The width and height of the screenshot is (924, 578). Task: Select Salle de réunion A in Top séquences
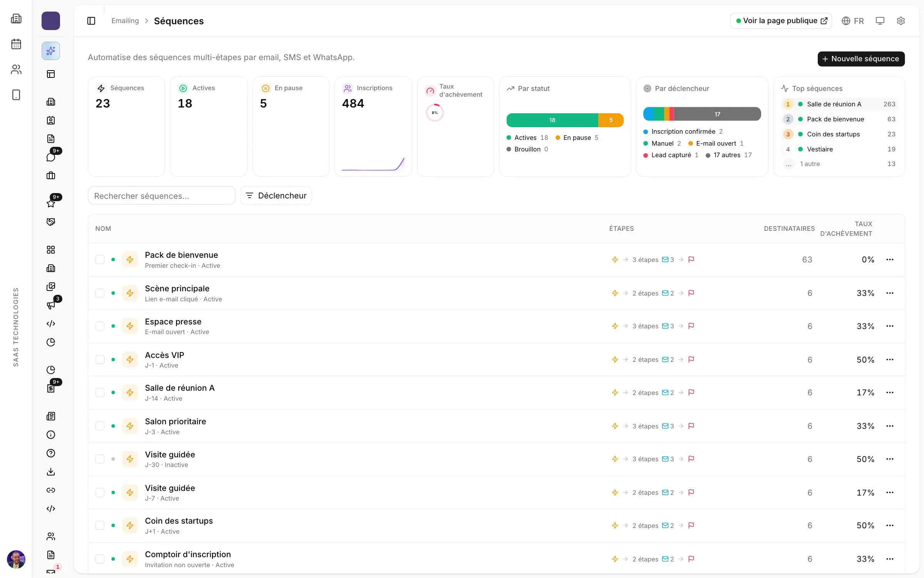(x=839, y=104)
